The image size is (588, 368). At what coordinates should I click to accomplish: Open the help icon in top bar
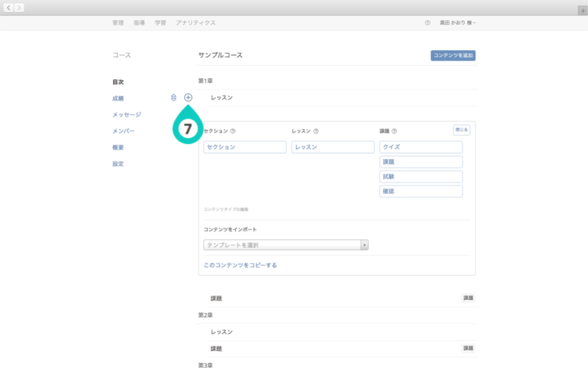pyautogui.click(x=427, y=23)
